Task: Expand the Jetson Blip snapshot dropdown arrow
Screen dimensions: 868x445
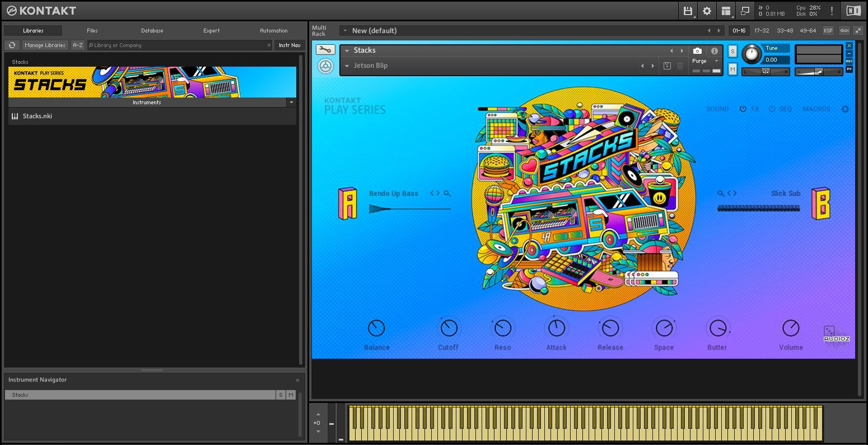Action: point(347,66)
